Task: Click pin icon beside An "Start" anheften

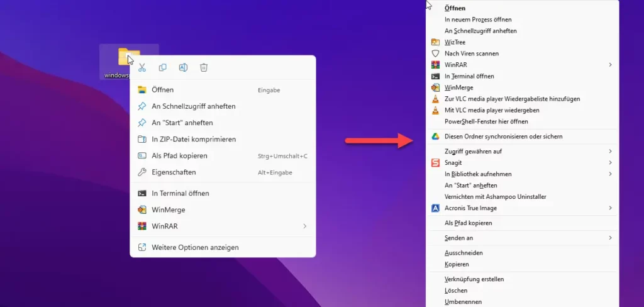Action: (x=142, y=123)
